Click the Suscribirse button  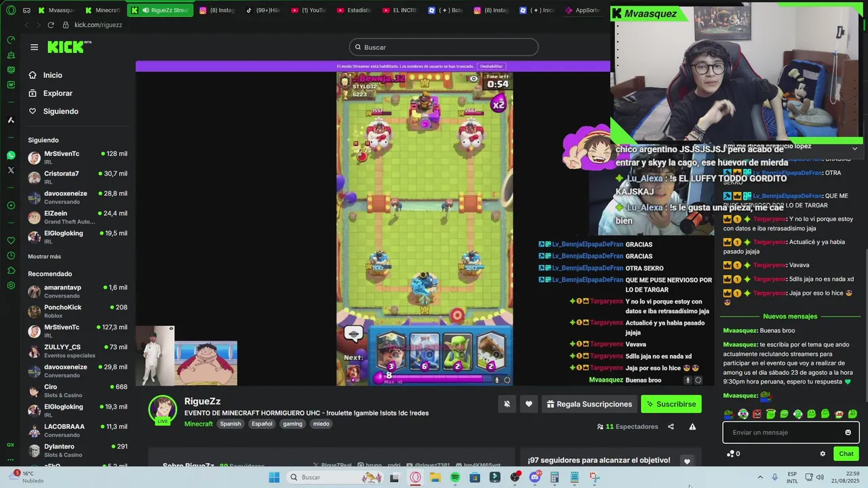point(671,404)
